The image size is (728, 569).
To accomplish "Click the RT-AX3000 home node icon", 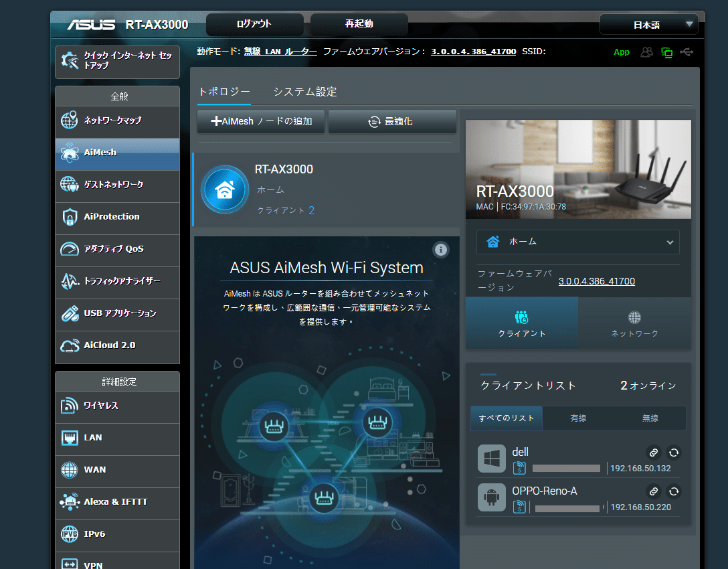I will [225, 189].
